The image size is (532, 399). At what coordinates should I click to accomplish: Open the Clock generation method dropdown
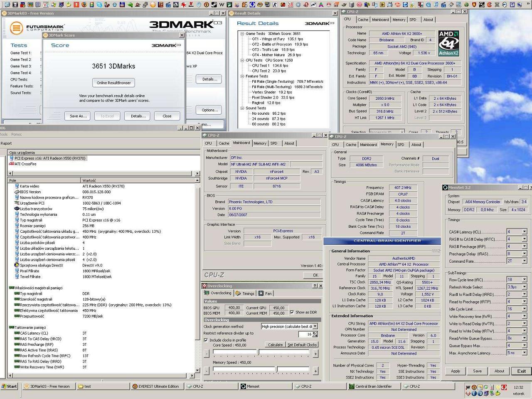coord(315,327)
